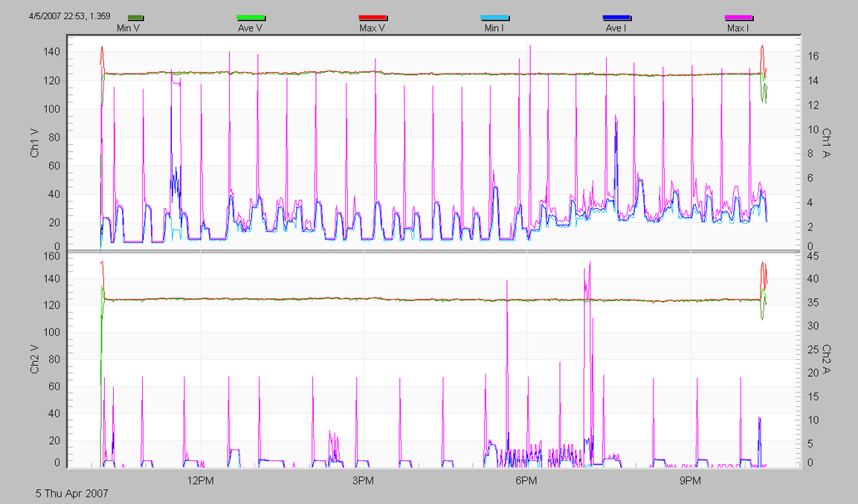The height and width of the screenshot is (504, 858).
Task: Toggle the Ave V trace via its text label
Action: [x=250, y=28]
